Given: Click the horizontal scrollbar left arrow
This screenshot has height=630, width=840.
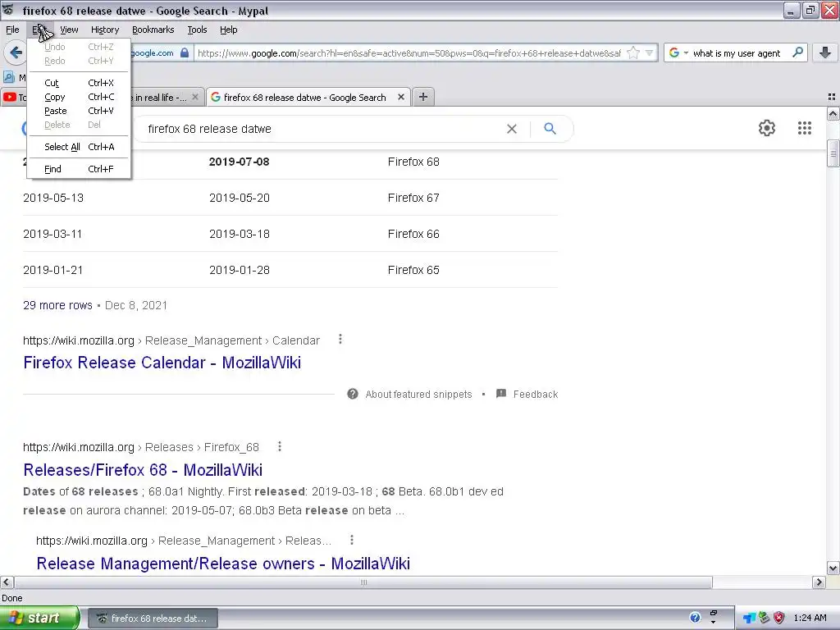Looking at the screenshot, I should pyautogui.click(x=7, y=582).
